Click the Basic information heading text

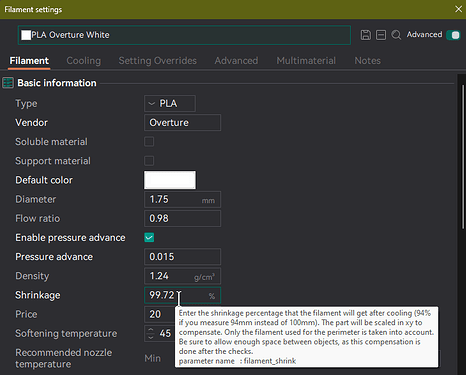[57, 83]
